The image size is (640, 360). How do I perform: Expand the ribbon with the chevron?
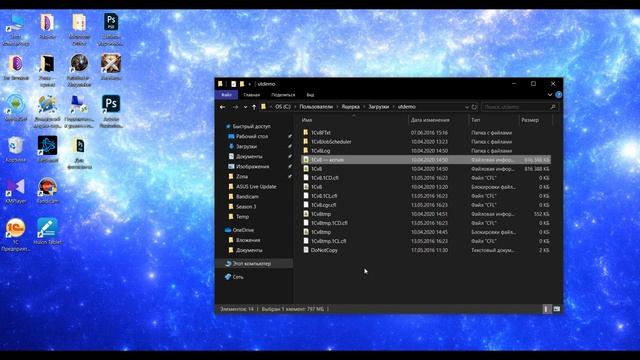(x=550, y=95)
